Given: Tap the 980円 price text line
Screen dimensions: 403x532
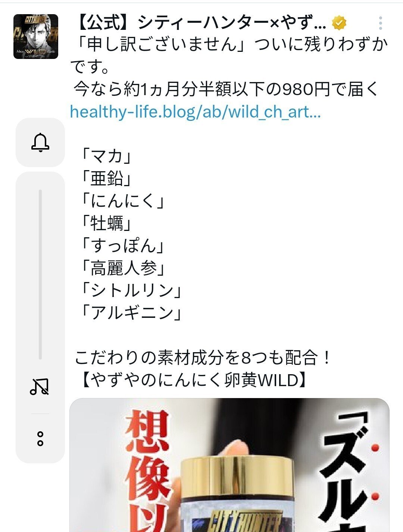Looking at the screenshot, I should click(226, 89).
